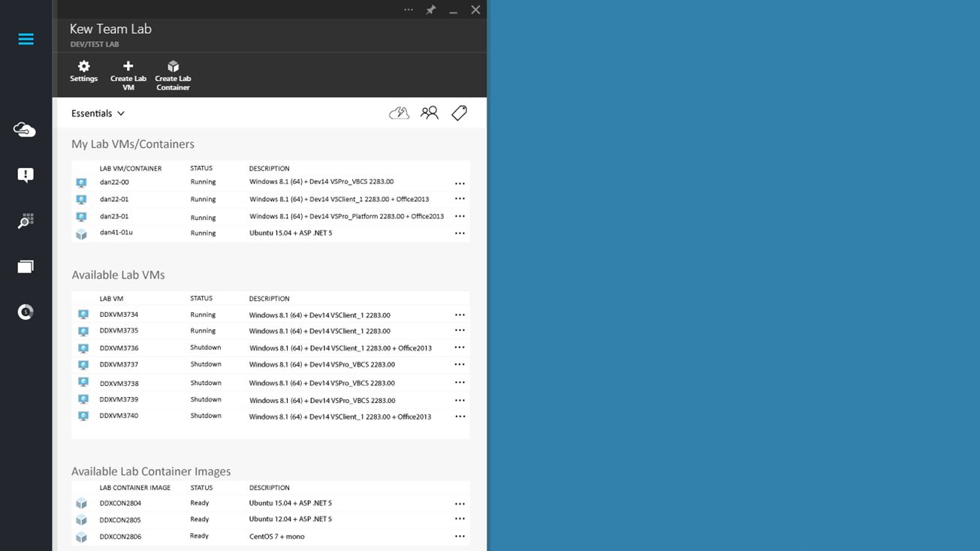Click the Available Lab Container Images heading
Image resolution: width=980 pixels, height=551 pixels.
(151, 471)
